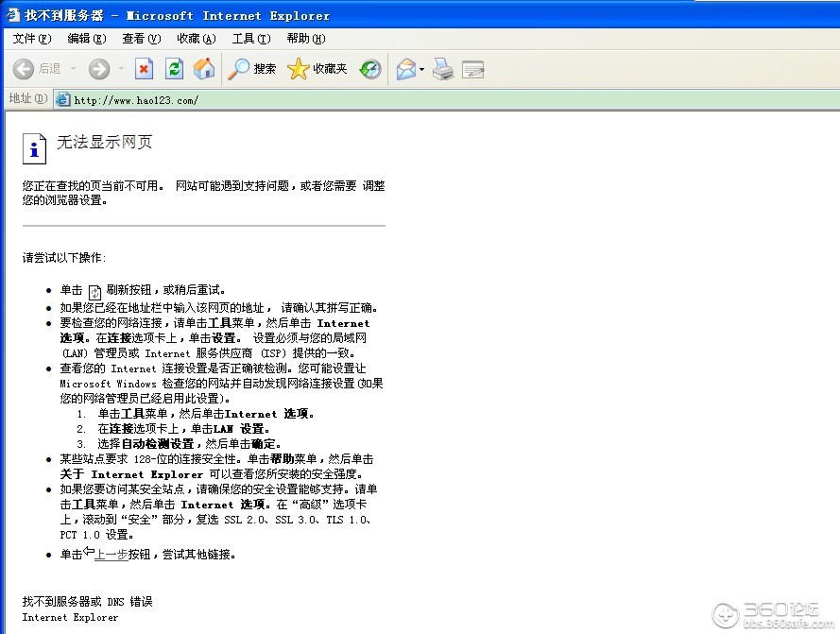Click the Internet Explorer text at page bottom
The height and width of the screenshot is (634, 840).
click(70, 617)
